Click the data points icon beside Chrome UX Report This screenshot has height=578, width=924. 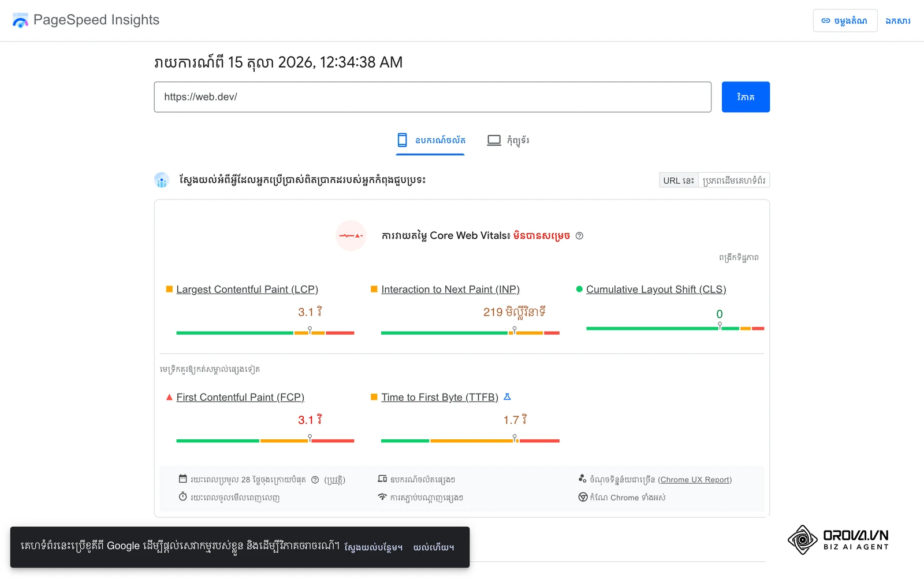pyautogui.click(x=583, y=479)
